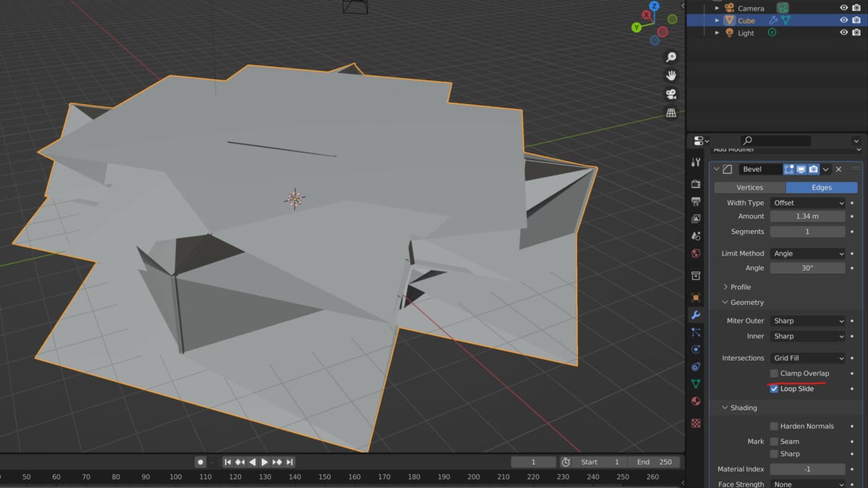Click the magnifier zoom icon in viewport
Image resolution: width=868 pixels, height=488 pixels.
tap(671, 56)
